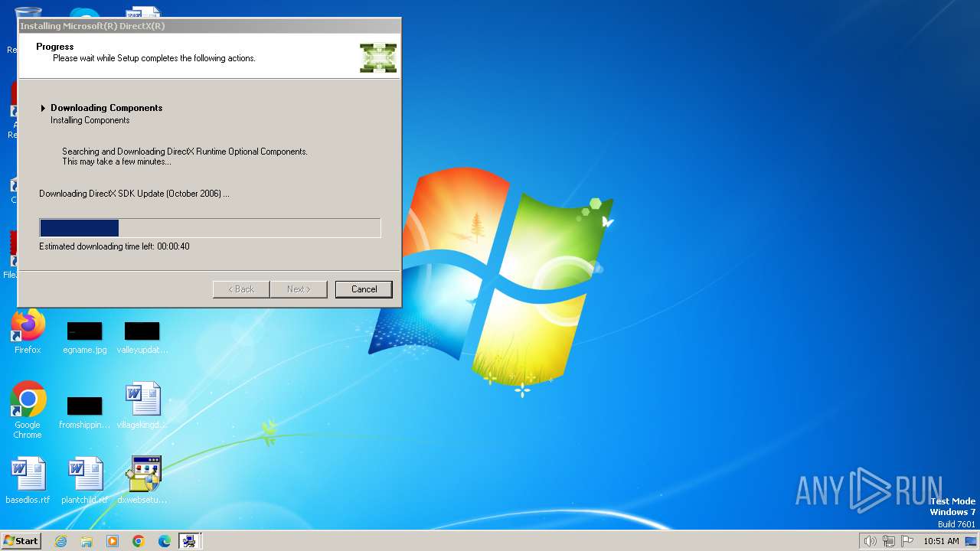This screenshot has width=980, height=551.
Task: Click the greyed-out Back button
Action: pos(240,289)
